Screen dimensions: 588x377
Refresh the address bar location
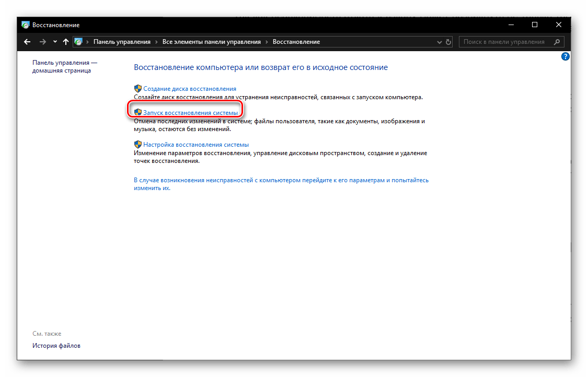448,42
